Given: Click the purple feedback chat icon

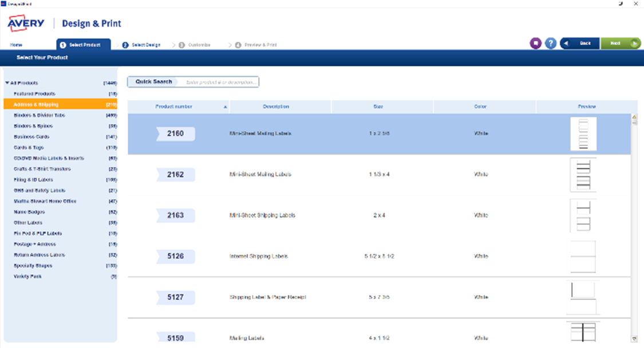Looking at the screenshot, I should (535, 43).
